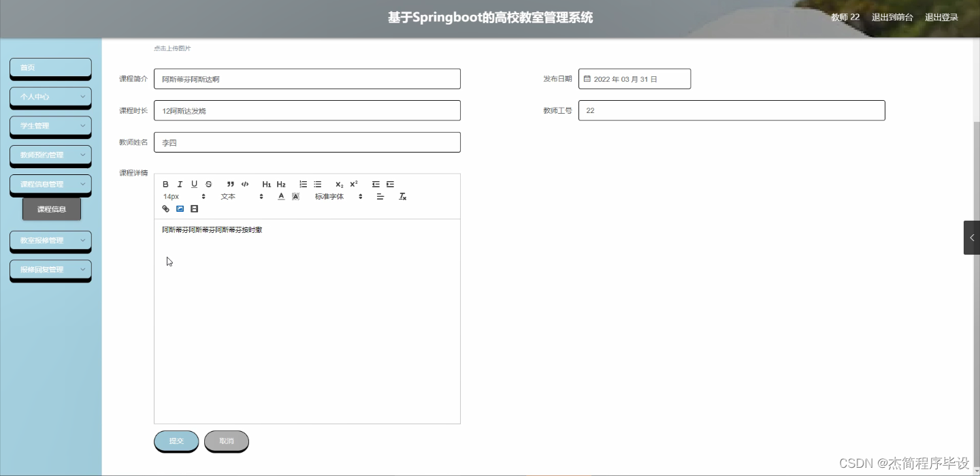The image size is (980, 476).
Task: Toggle subscript formatting
Action: point(338,184)
